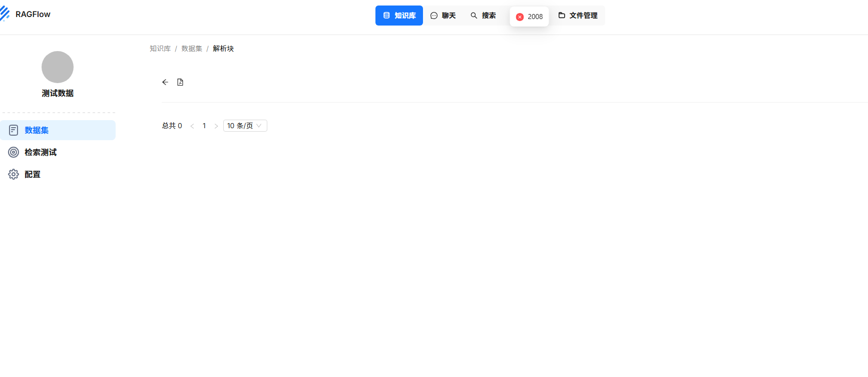
Task: Click the 总共 0 total count text
Action: (x=172, y=126)
